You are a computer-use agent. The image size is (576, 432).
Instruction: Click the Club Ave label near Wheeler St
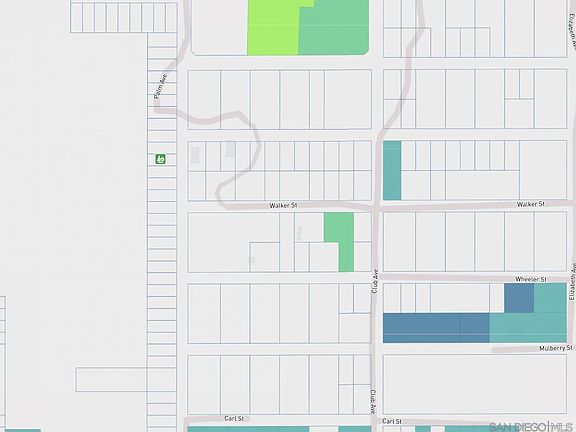[375, 281]
